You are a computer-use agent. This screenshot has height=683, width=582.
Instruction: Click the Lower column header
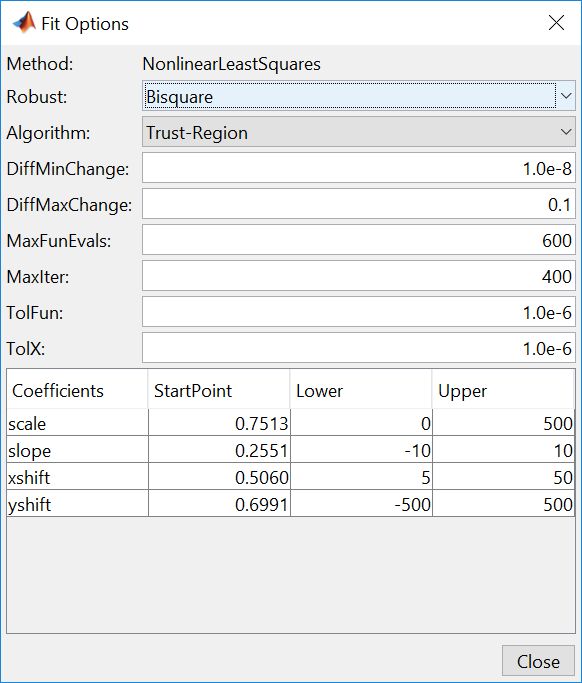361,390
